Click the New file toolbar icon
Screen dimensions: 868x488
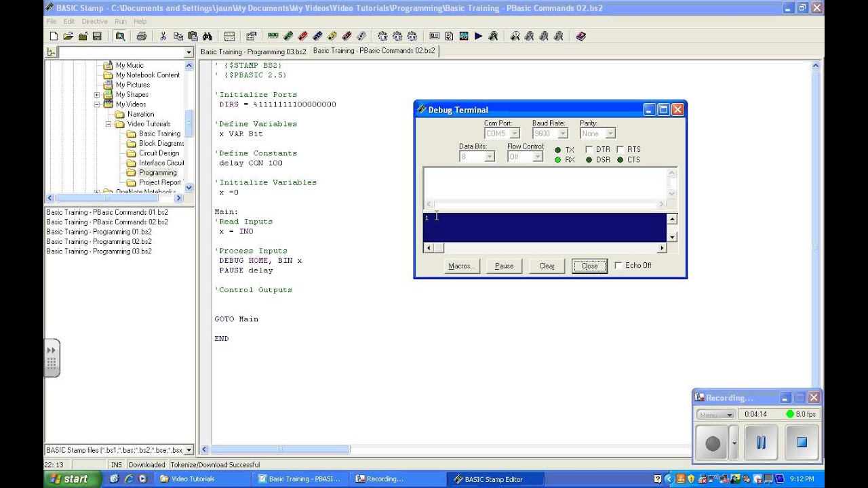tap(54, 37)
